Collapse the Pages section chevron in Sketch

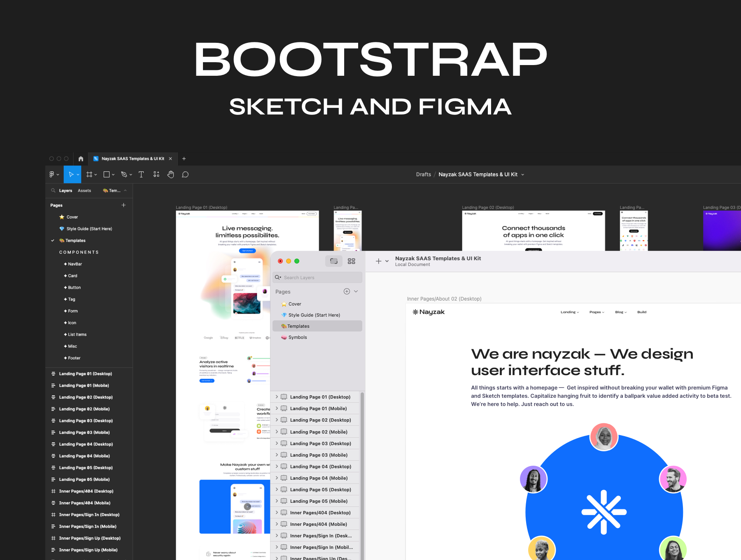pos(356,292)
